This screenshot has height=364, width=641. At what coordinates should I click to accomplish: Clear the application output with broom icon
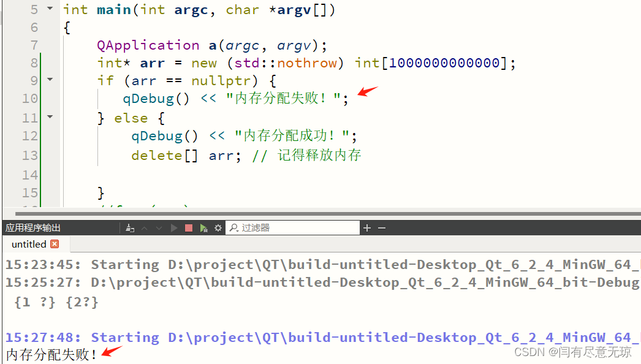[x=130, y=228]
